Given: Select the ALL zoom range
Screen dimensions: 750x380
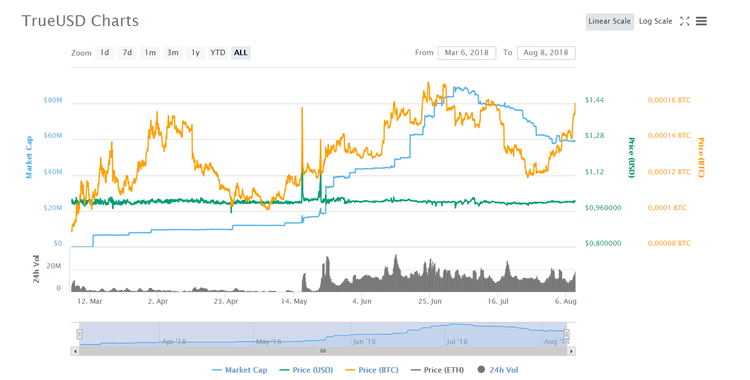Looking at the screenshot, I should tap(241, 53).
